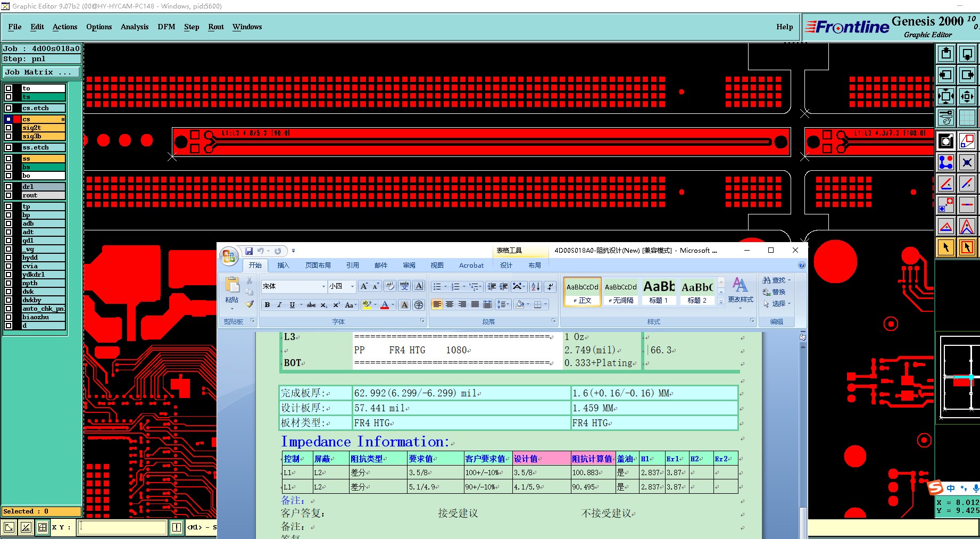Select the red line angle measure icon

point(946,184)
